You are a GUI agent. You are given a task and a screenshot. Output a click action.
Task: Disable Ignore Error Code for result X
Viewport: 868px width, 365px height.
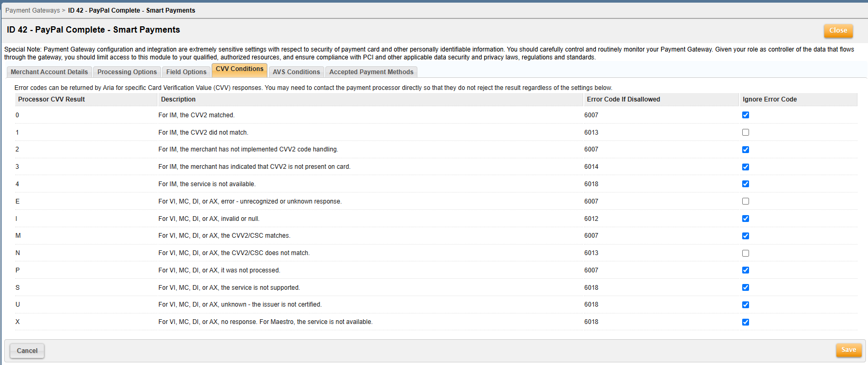point(745,322)
